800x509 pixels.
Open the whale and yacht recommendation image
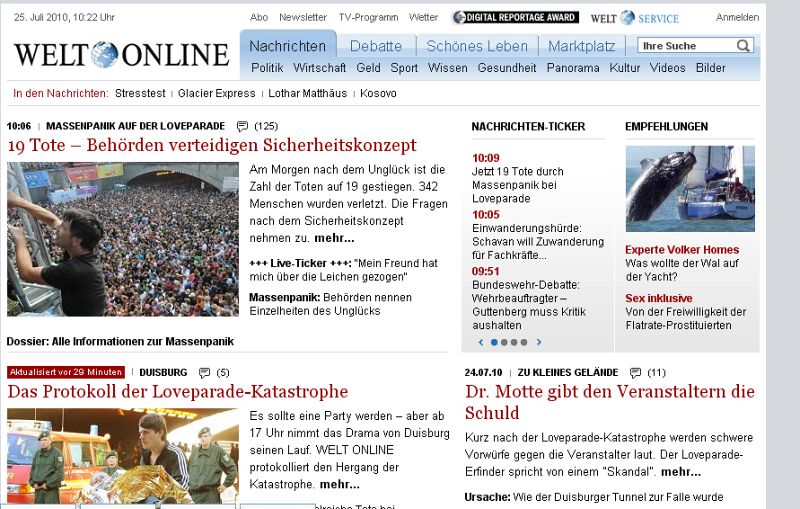point(689,189)
